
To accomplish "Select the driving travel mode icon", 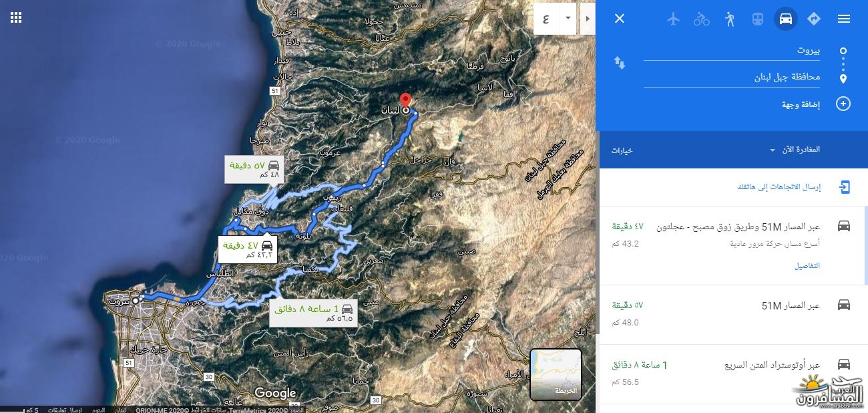I will pos(786,19).
